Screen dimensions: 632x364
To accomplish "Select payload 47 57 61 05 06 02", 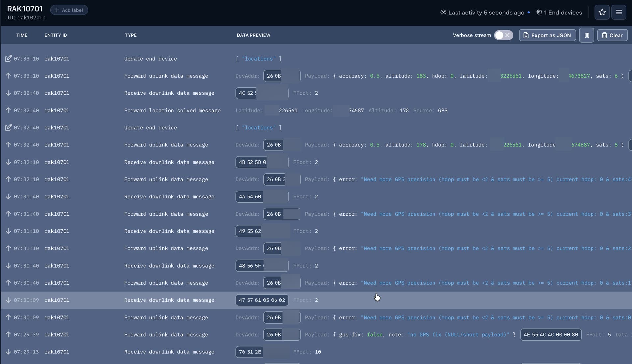I will [x=262, y=300].
